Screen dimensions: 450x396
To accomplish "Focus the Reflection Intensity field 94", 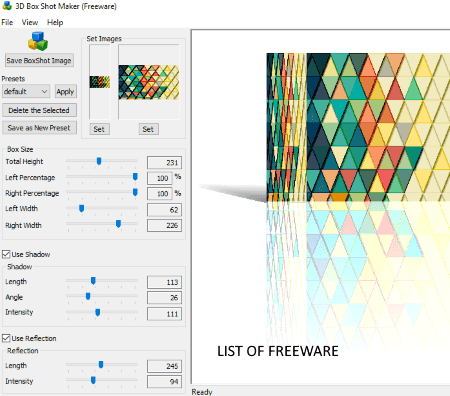I will click(164, 382).
